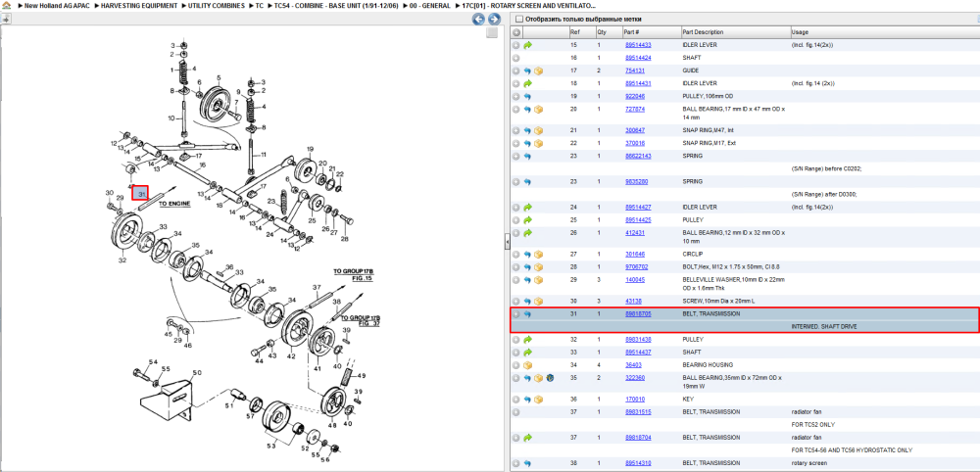The width and height of the screenshot is (980, 472).
Task: Click green arrow for PULLEY 89831438
Action: click(527, 340)
